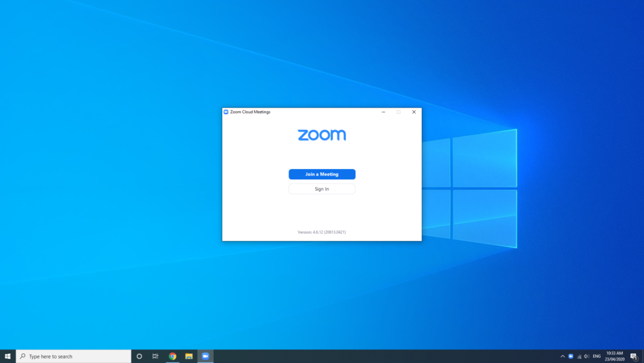Click the Zoom logo in the title bar

point(226,112)
